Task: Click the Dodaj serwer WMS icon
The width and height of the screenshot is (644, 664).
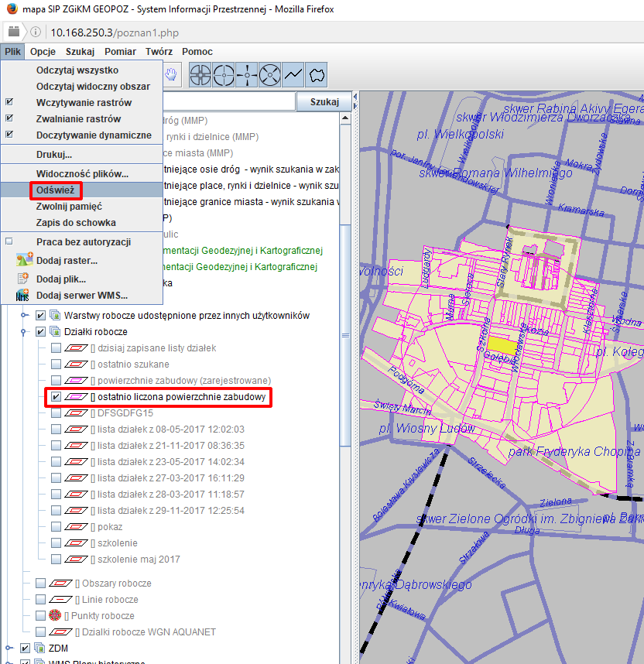Action: [22, 295]
